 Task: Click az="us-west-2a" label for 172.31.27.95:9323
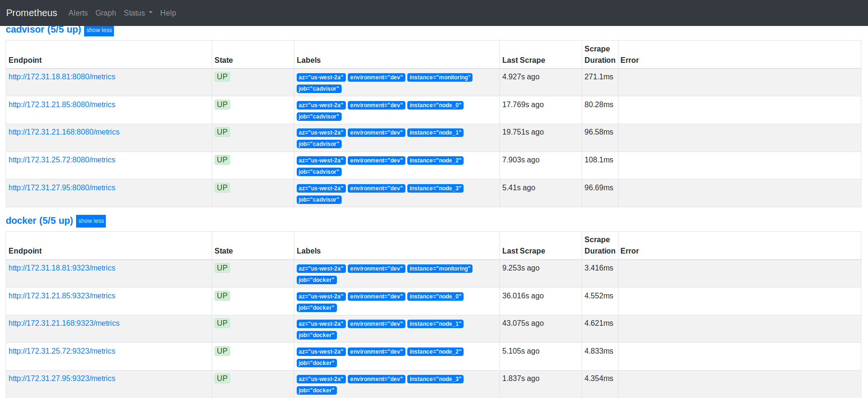tap(321, 379)
